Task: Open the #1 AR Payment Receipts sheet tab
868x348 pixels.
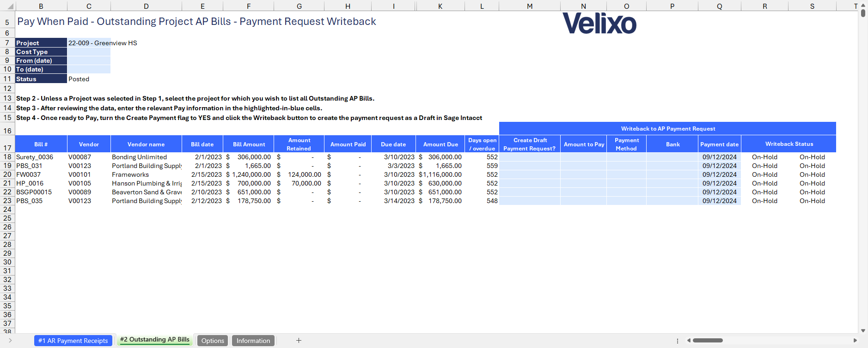Action: pos(73,341)
